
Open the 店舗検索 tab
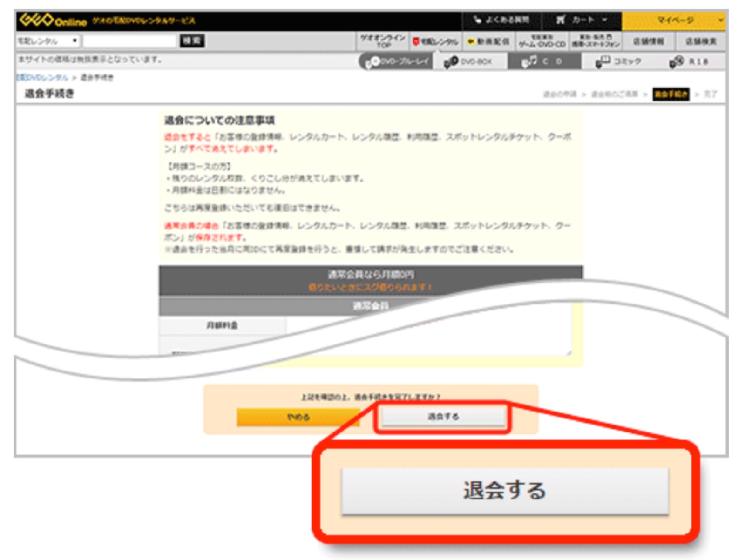(700, 41)
